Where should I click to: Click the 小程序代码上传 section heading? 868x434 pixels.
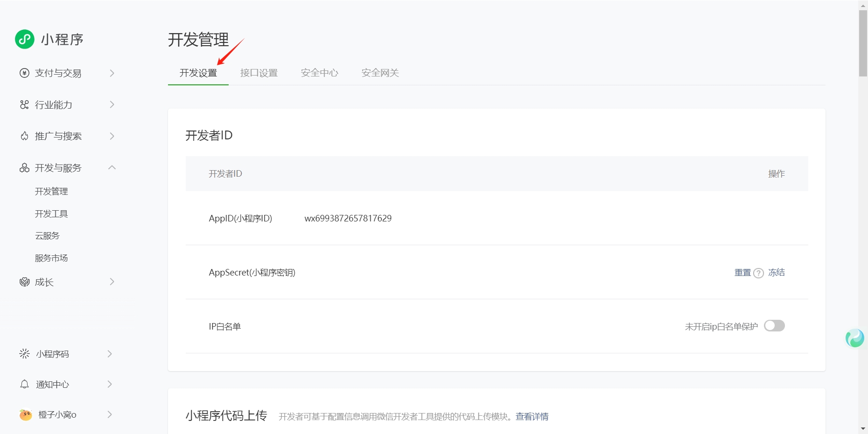tap(226, 416)
